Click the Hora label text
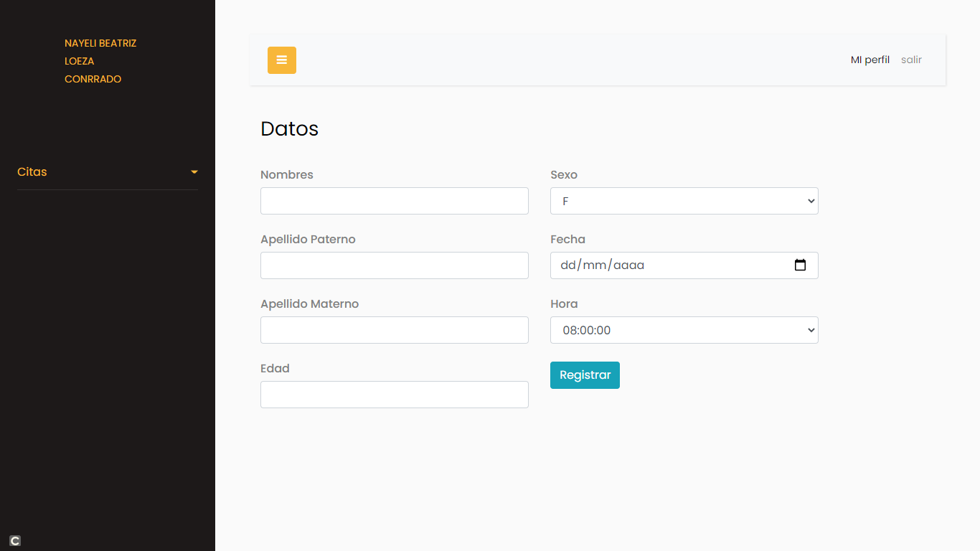This screenshot has height=551, width=980. (x=564, y=304)
